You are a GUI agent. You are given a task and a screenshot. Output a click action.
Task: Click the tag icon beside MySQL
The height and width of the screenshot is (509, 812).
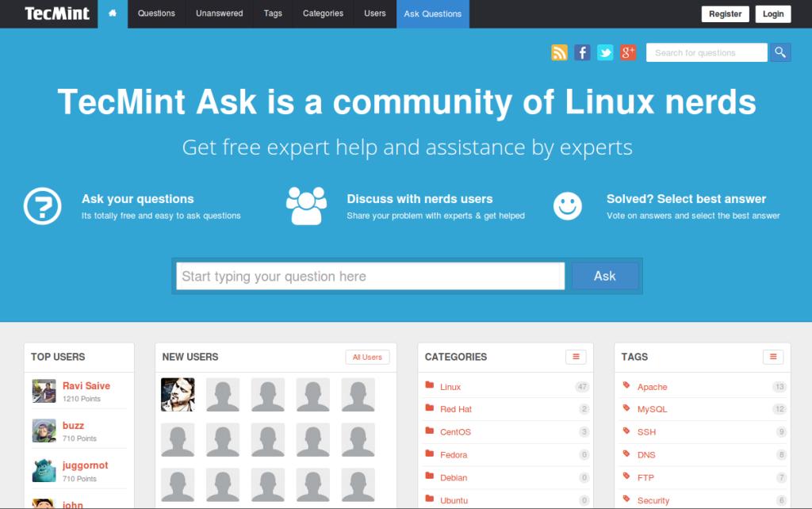point(626,408)
